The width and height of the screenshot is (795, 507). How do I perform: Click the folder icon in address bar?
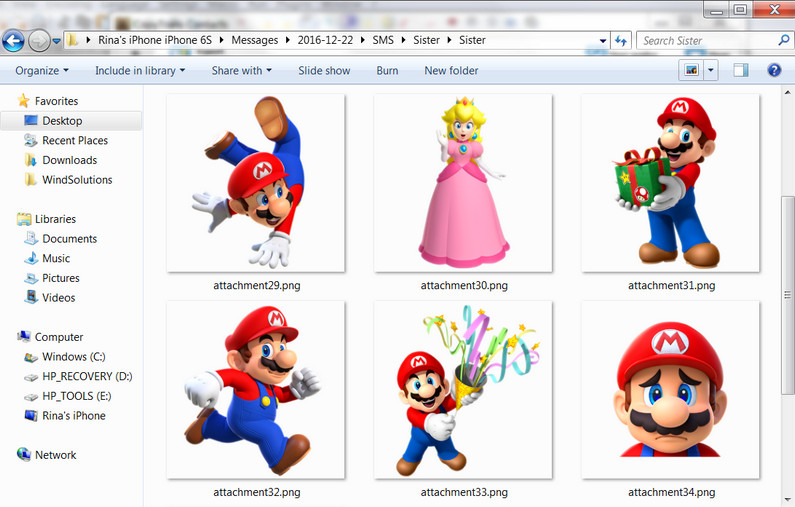pyautogui.click(x=73, y=40)
